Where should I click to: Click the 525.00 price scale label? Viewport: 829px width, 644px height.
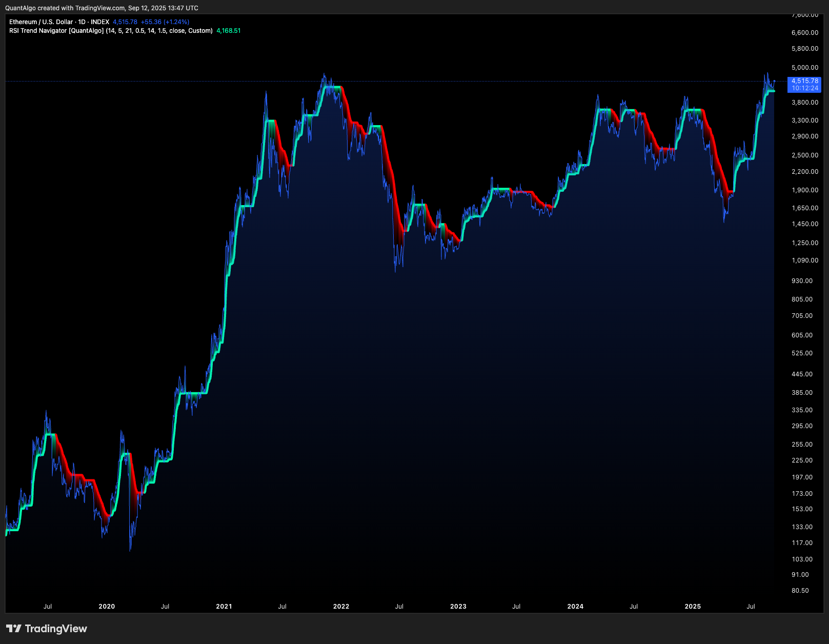point(802,353)
